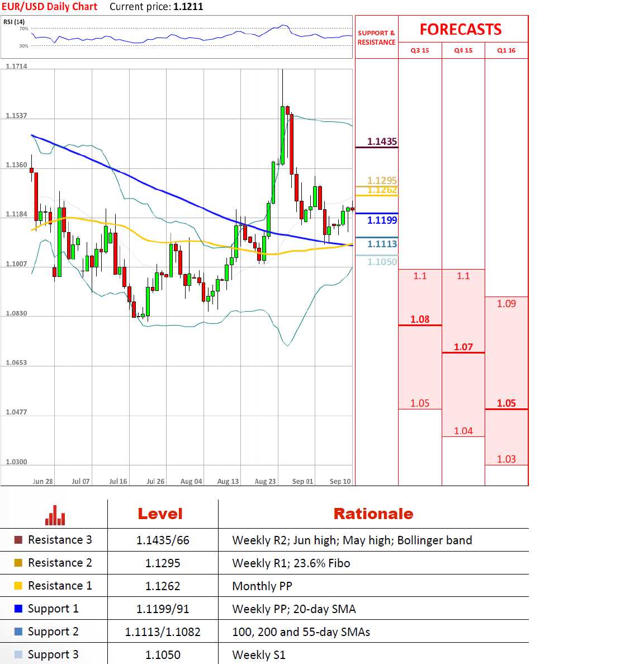
Task: Select the Q3 15 forecast column header
Action: tap(420, 50)
